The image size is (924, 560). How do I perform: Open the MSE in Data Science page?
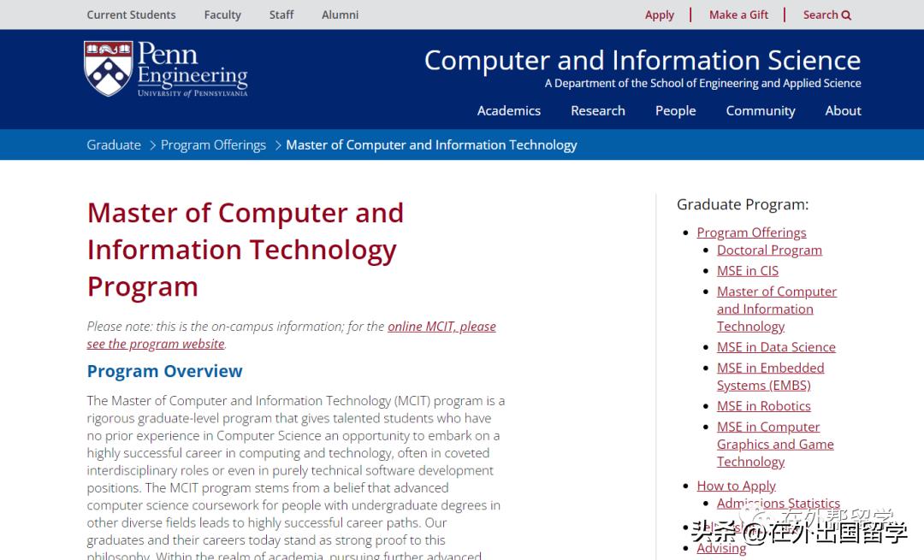coord(776,347)
